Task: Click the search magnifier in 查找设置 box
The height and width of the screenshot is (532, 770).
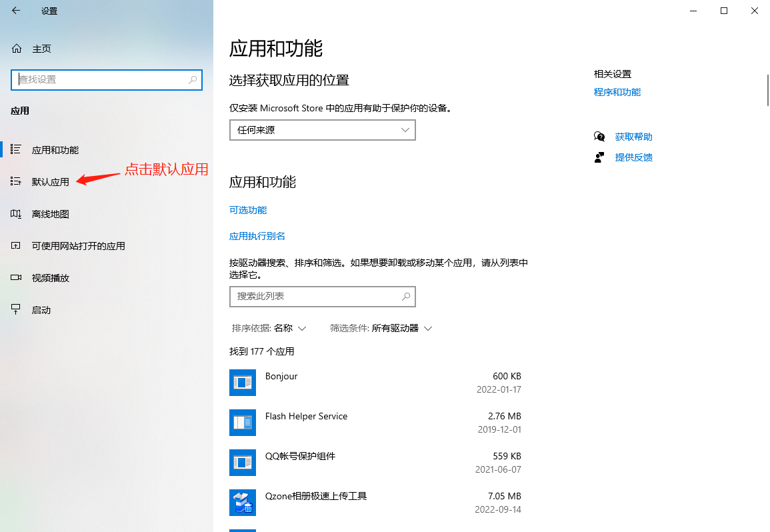Action: 193,79
